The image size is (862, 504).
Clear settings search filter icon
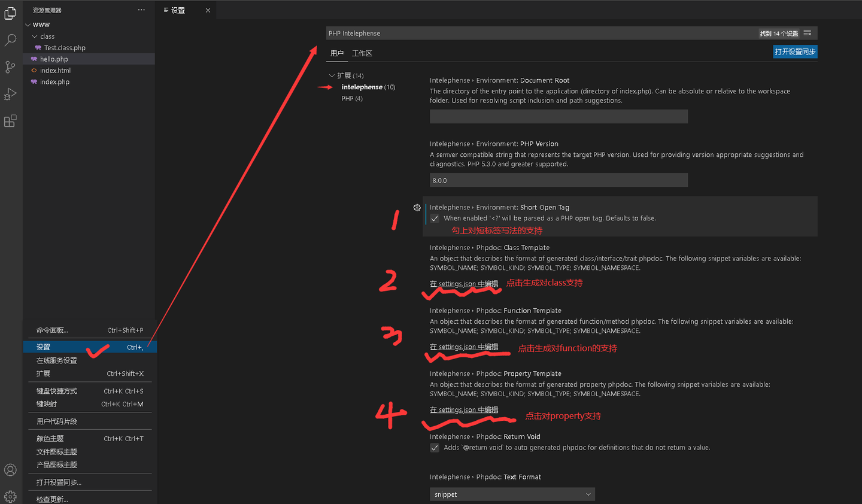pos(808,33)
